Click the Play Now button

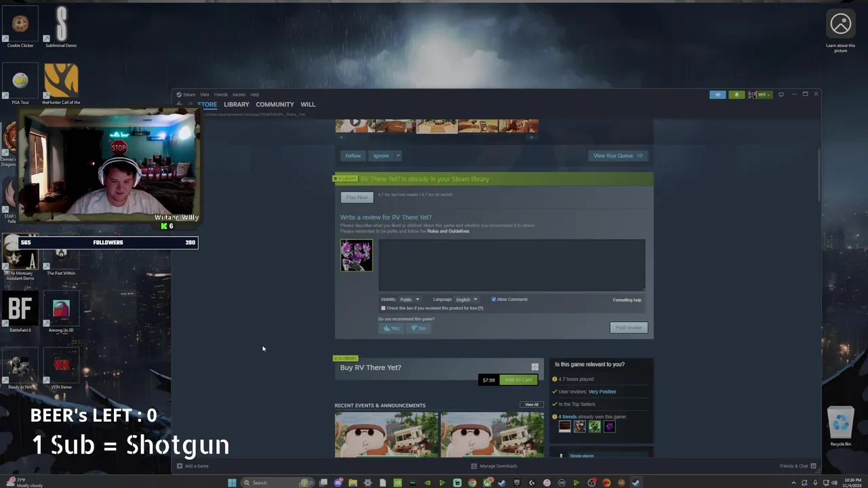[x=357, y=197]
